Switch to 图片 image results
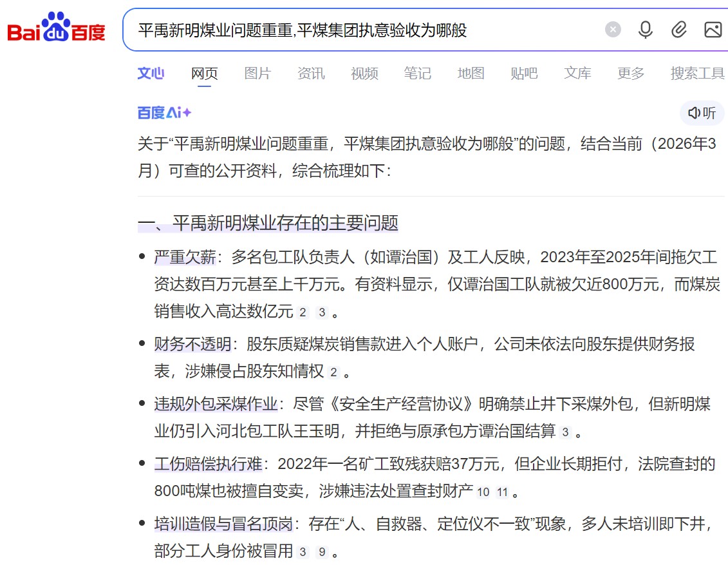 click(x=257, y=73)
